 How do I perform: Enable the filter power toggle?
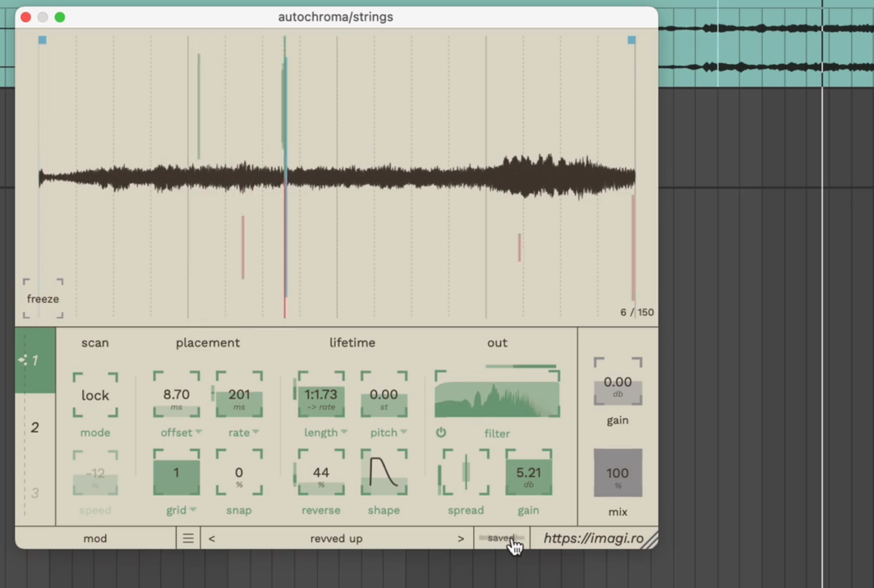pos(441,433)
